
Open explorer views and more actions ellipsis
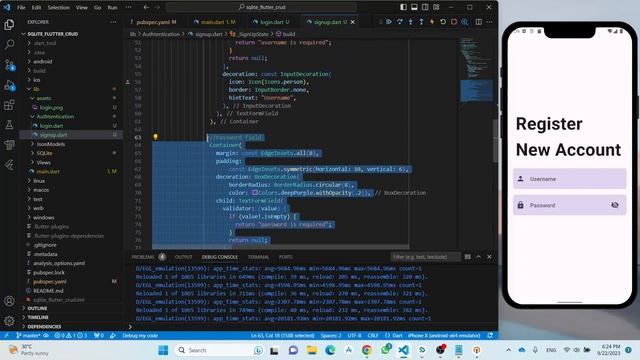click(x=113, y=22)
